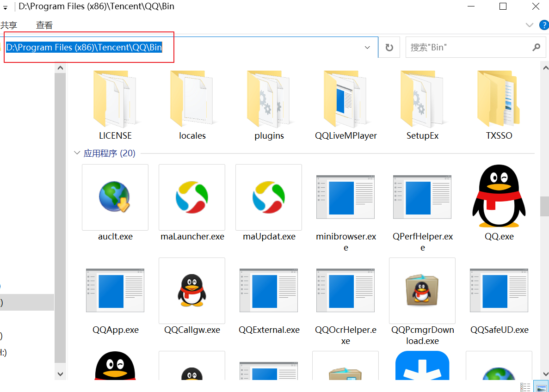Open the plugins folder
The width and height of the screenshot is (549, 392).
click(x=269, y=99)
